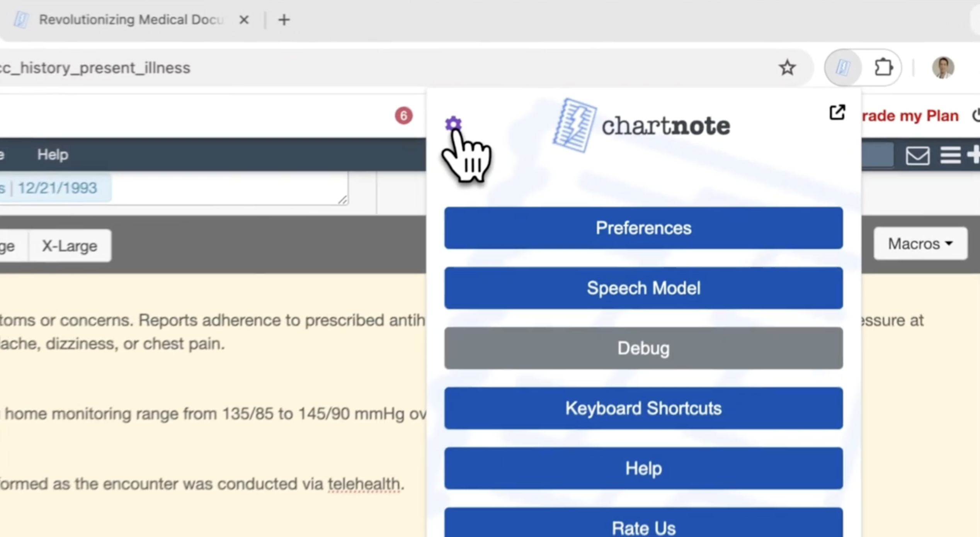Click the red notification badge showing 6
Image resolution: width=980 pixels, height=537 pixels.
[403, 116]
